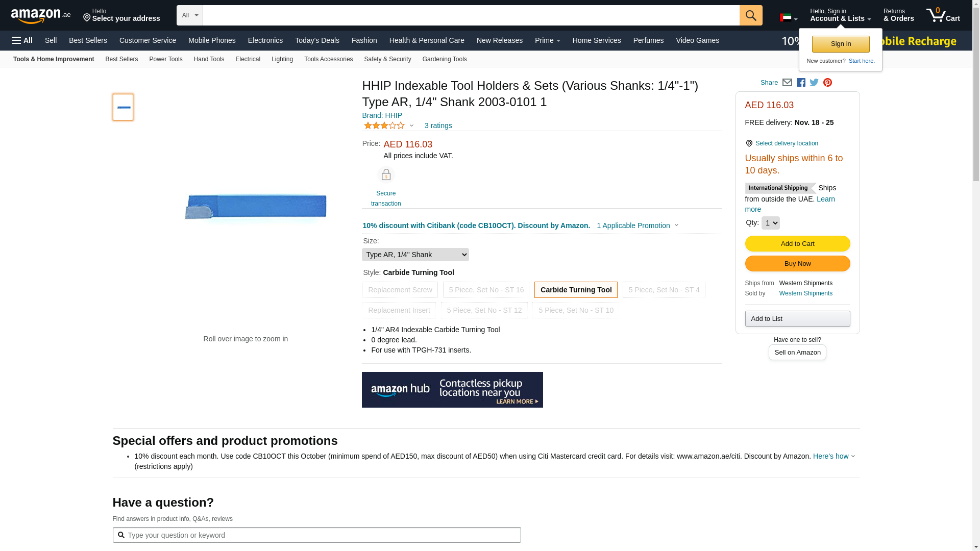Image resolution: width=980 pixels, height=551 pixels.
Task: Click the search magnifier button
Action: click(x=750, y=15)
